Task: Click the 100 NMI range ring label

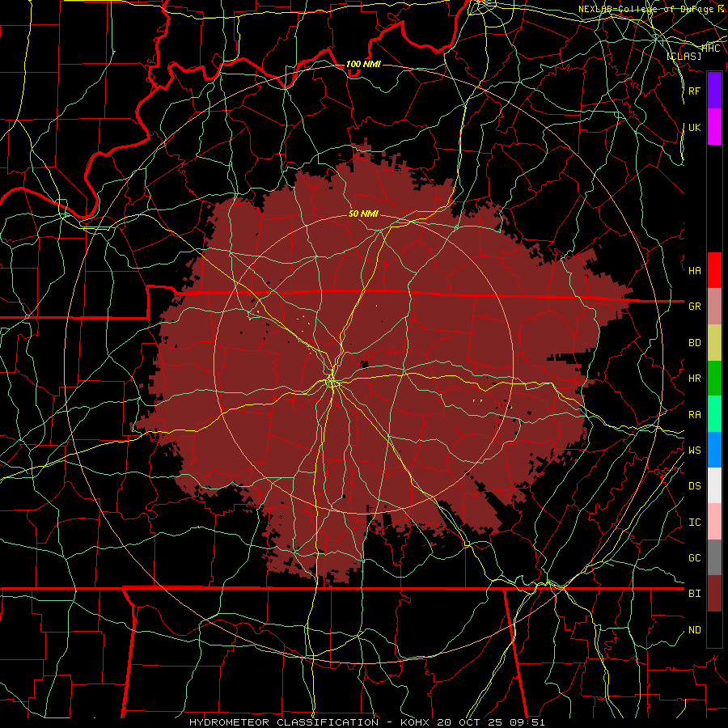Action: (x=363, y=64)
